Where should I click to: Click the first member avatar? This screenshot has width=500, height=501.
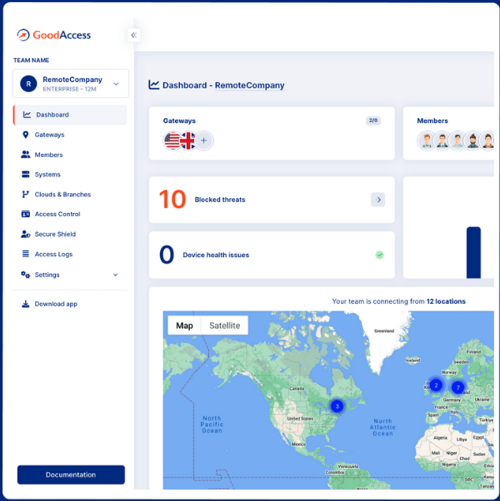click(x=426, y=140)
